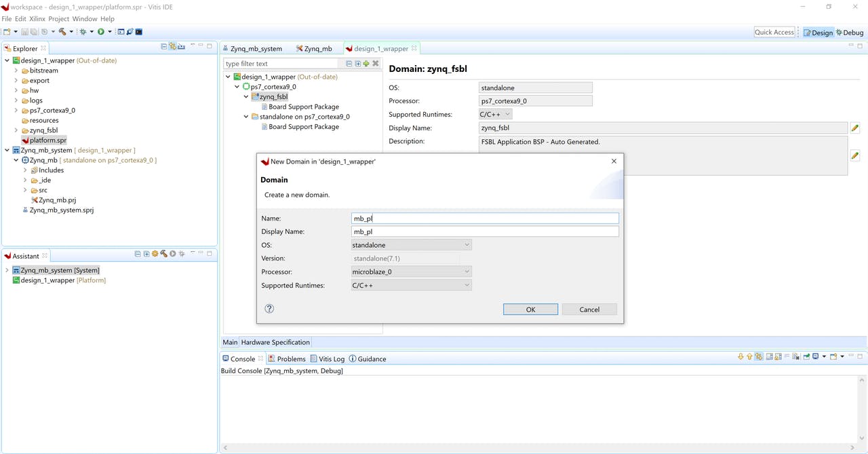Open the Xilinx menu
The height and width of the screenshot is (454, 868).
37,19
